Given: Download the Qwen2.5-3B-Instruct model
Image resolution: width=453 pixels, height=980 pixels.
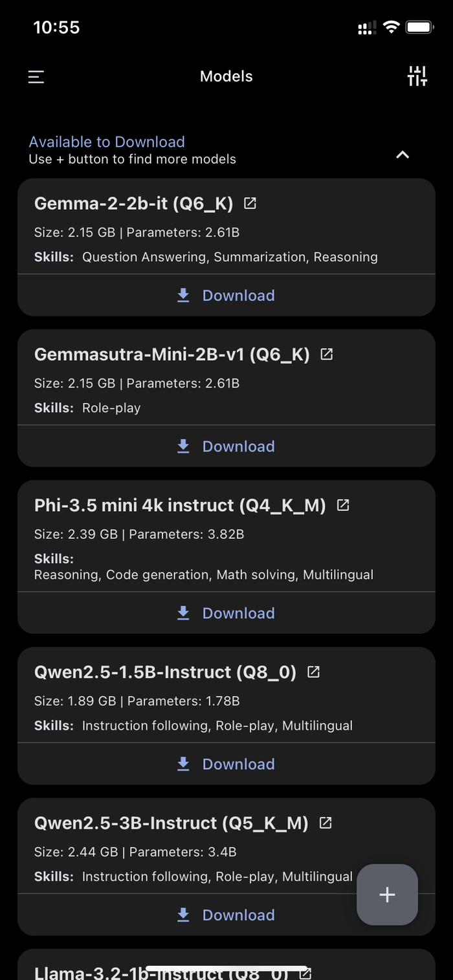Looking at the screenshot, I should [226, 915].
